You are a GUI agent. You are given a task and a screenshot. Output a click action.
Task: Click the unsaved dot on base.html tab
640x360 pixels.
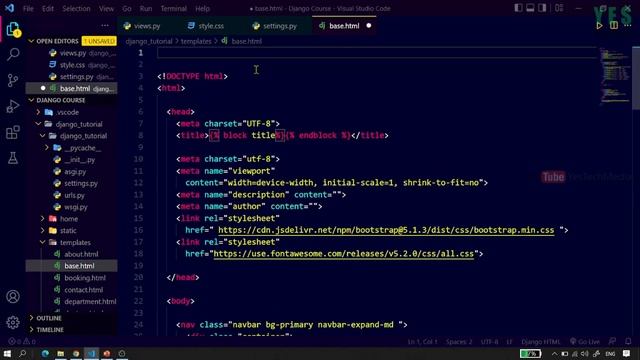click(x=369, y=26)
